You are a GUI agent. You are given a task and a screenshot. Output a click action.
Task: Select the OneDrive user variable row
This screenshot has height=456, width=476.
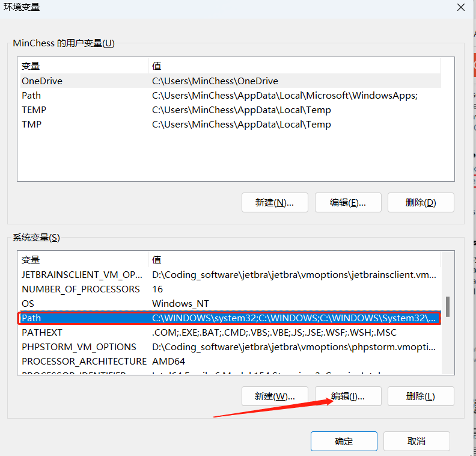(x=231, y=81)
